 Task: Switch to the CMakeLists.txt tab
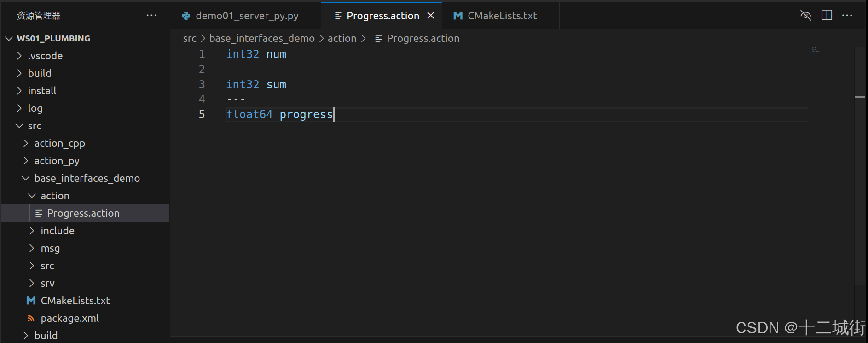tap(502, 15)
